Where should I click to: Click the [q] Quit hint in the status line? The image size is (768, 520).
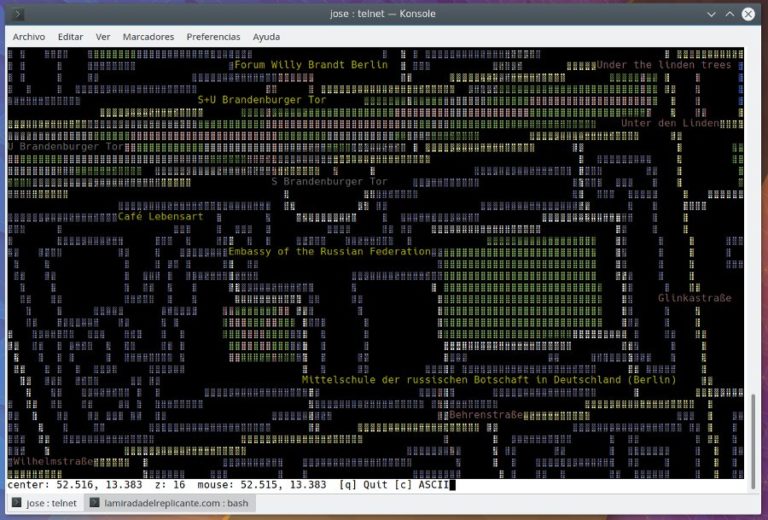tap(364, 485)
